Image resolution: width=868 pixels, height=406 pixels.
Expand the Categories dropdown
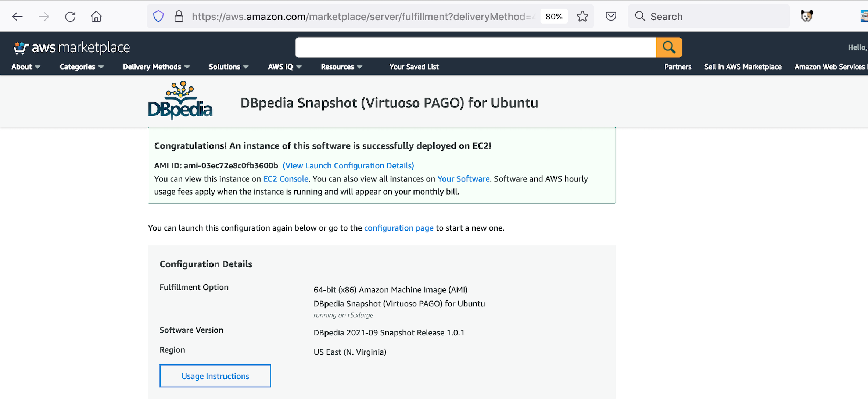[x=82, y=67]
